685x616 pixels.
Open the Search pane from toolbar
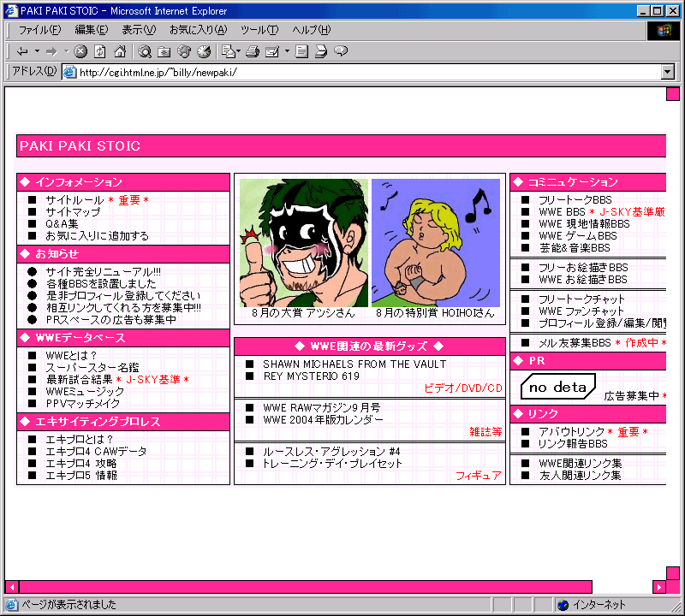click(145, 51)
